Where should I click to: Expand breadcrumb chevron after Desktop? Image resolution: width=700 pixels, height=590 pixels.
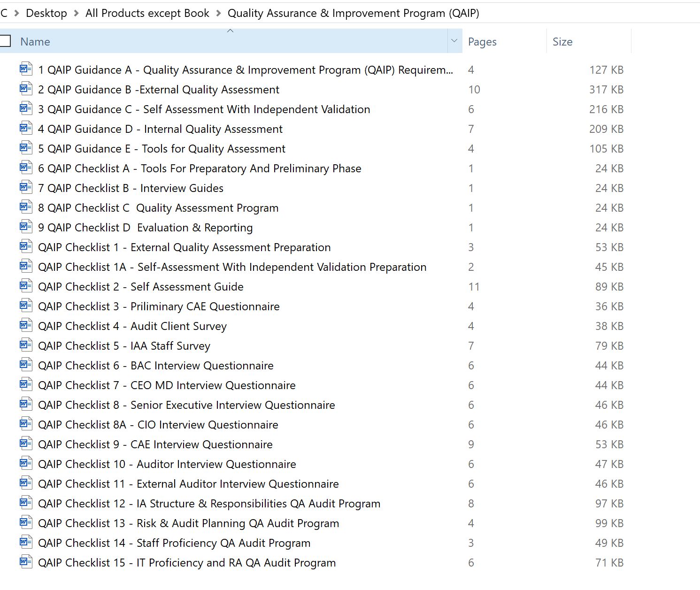pyautogui.click(x=77, y=13)
